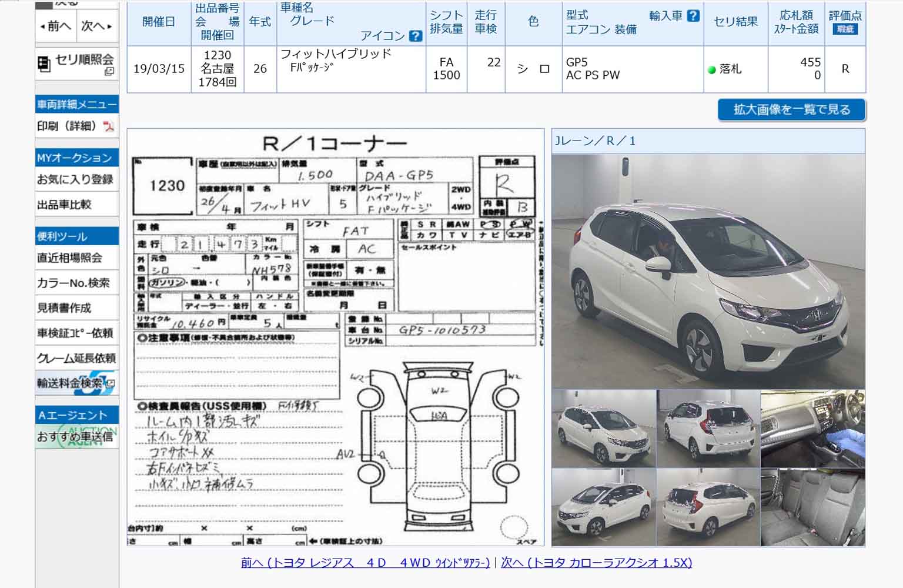Click the FA 1500 shift displacement cell
This screenshot has width=903, height=588.
(x=446, y=69)
